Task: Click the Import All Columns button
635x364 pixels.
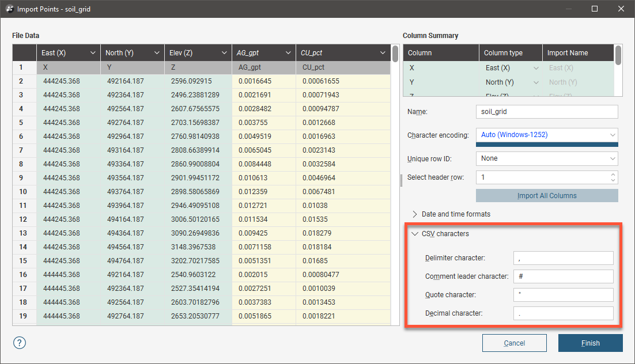Action: (547, 196)
